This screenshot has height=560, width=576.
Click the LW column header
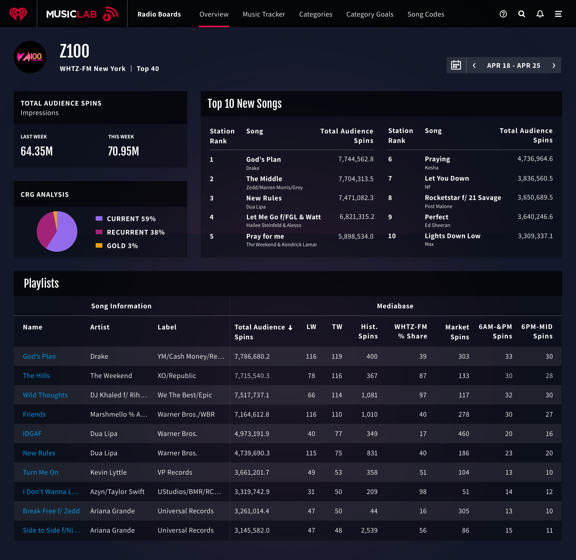click(311, 327)
